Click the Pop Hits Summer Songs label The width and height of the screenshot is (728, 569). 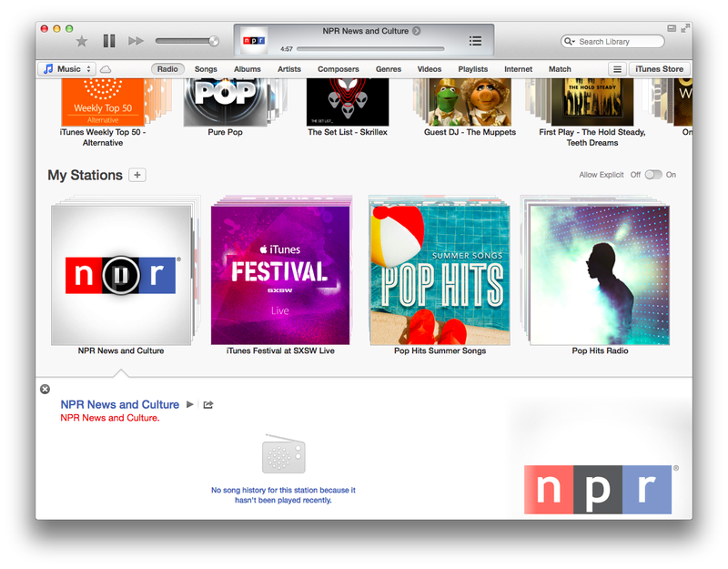tap(440, 351)
